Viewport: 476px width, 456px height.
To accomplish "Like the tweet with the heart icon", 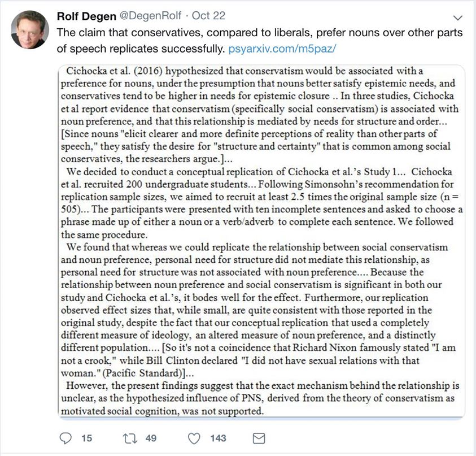I will (194, 438).
